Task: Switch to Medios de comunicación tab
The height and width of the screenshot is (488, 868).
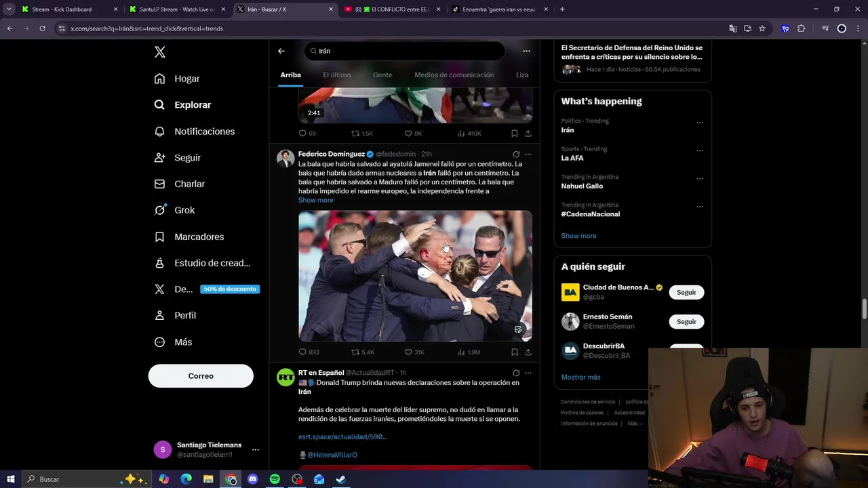Action: (x=454, y=75)
